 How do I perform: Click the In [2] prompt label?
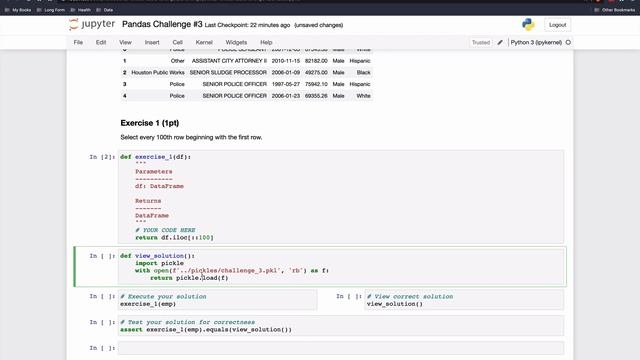point(102,157)
